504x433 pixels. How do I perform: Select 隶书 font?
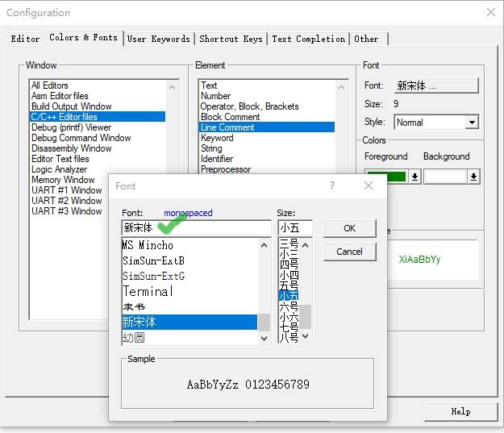pyautogui.click(x=190, y=306)
